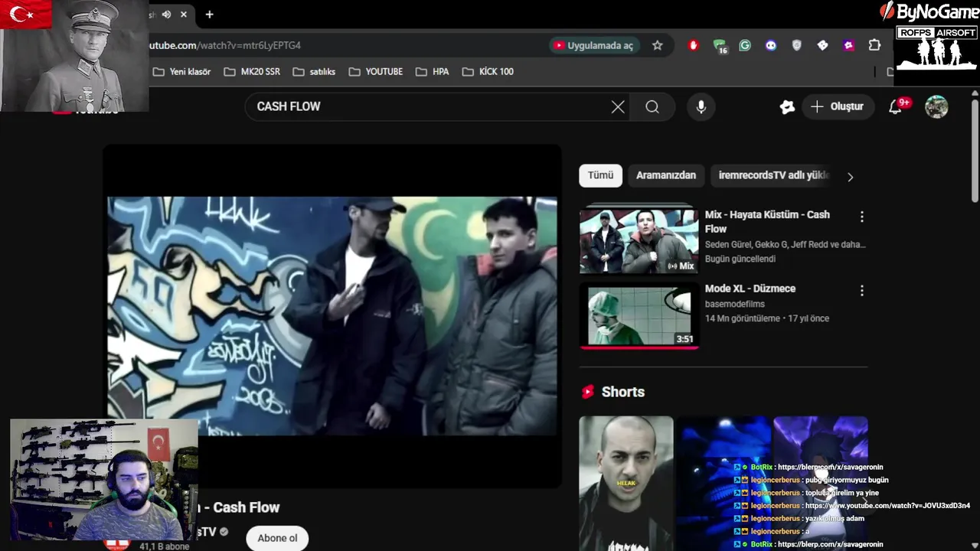This screenshot has width=980, height=551.
Task: Start voice search with the microphone icon
Action: pyautogui.click(x=701, y=106)
